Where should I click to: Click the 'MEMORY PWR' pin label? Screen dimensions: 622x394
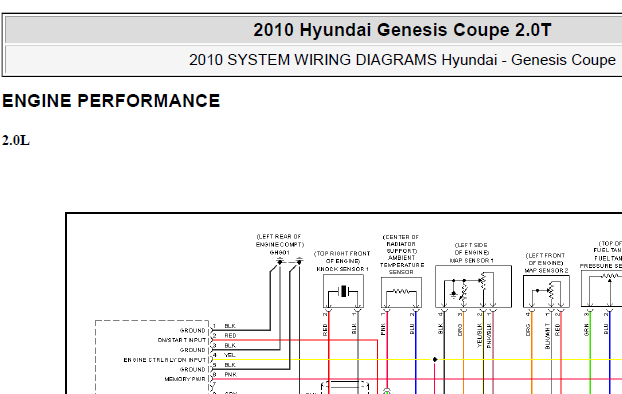click(185, 379)
